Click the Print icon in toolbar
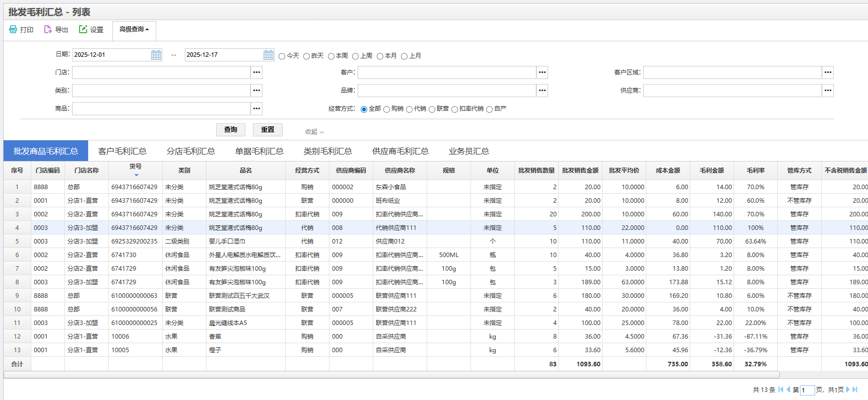The image size is (868, 400). (13, 30)
